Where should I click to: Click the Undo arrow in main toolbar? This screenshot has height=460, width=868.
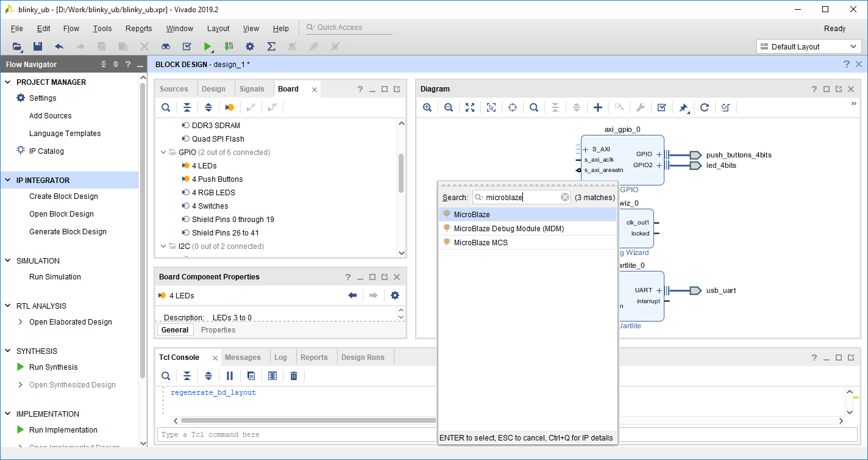click(59, 46)
